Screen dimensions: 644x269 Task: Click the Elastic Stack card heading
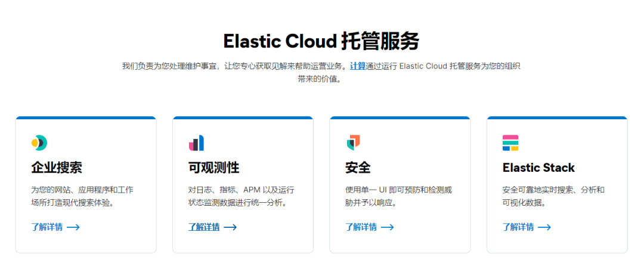[x=538, y=168]
